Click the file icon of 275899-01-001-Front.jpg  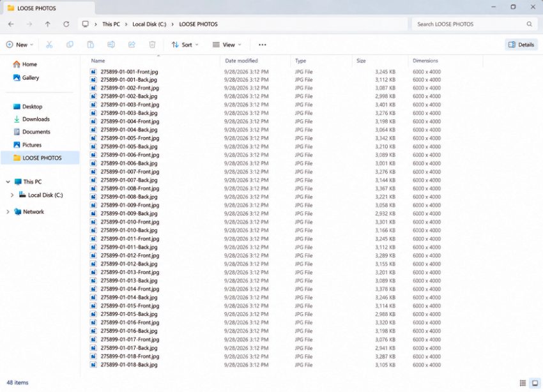point(93,72)
